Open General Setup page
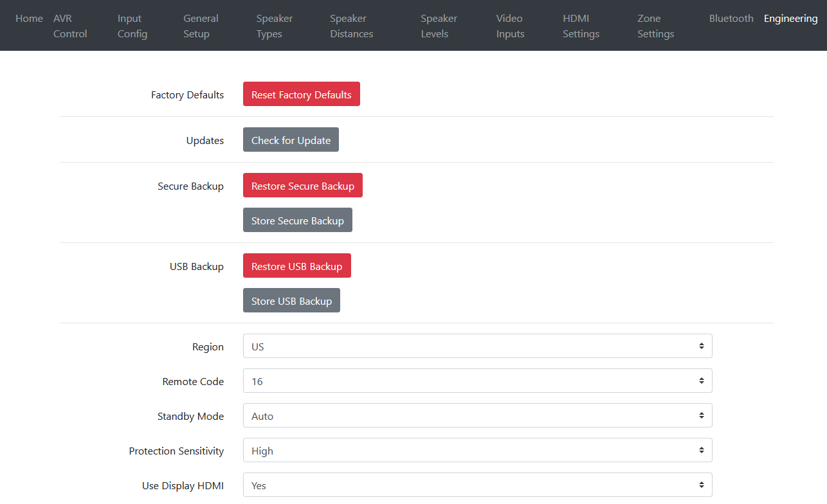This screenshot has width=827, height=504. [201, 26]
